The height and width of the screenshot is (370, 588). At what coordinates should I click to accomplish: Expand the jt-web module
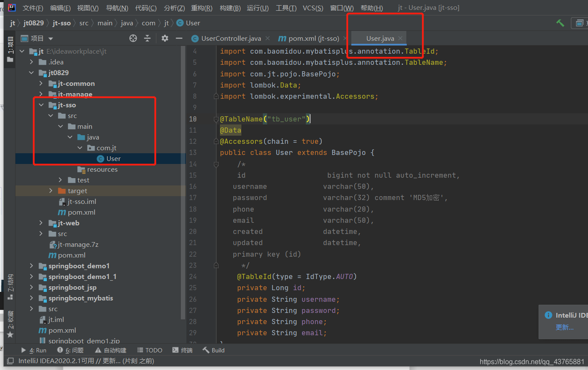coord(41,223)
